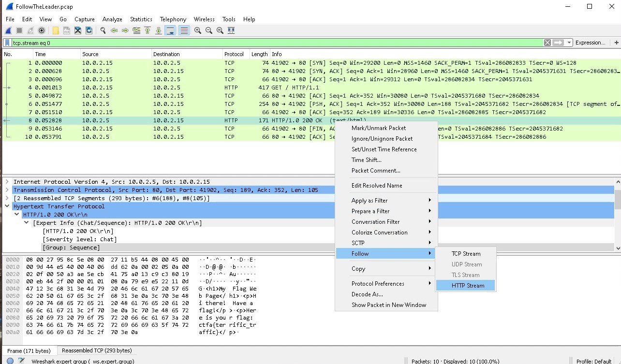Jump to first packet icon
Image resolution: width=621 pixels, height=364 pixels.
click(x=148, y=30)
